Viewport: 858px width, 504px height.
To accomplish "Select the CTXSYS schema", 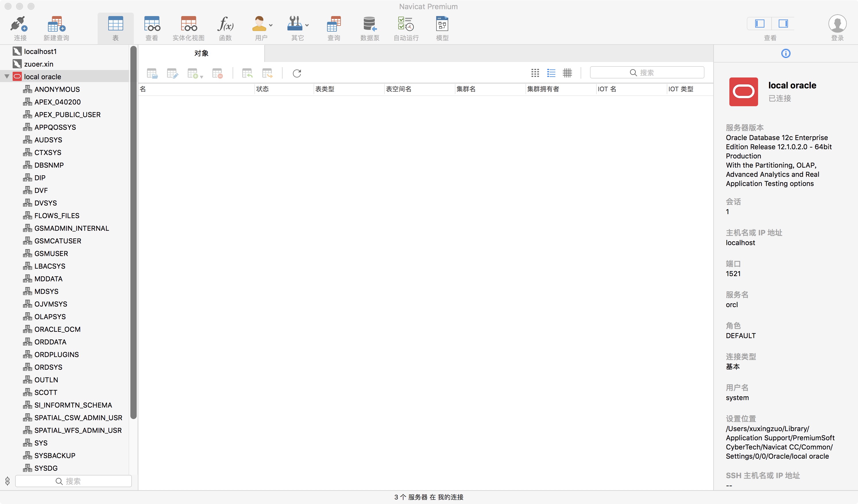I will coord(48,152).
